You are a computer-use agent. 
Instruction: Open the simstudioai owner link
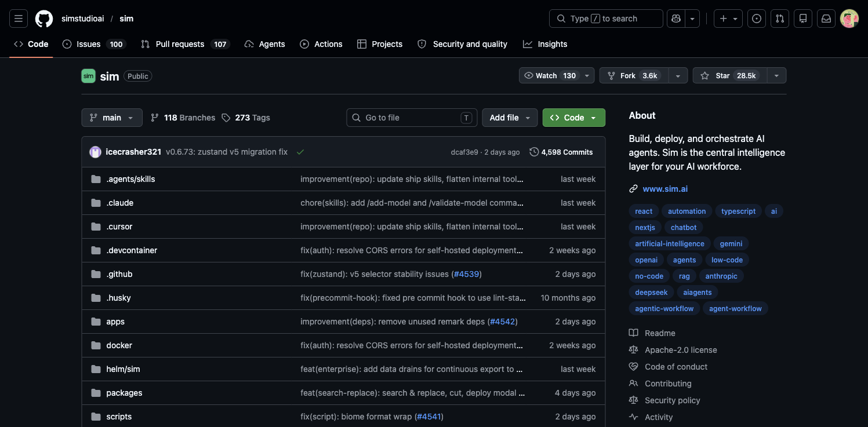pos(82,19)
